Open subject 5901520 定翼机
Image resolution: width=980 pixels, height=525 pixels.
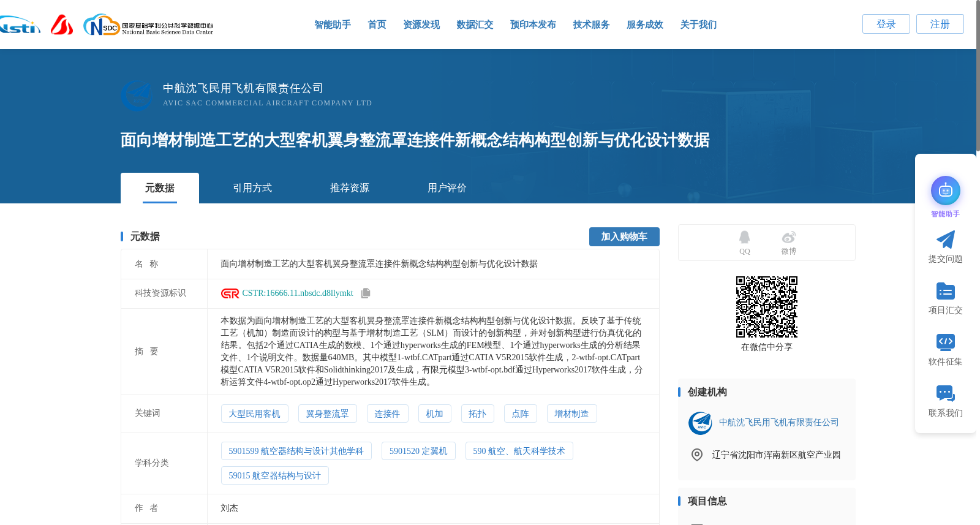418,451
